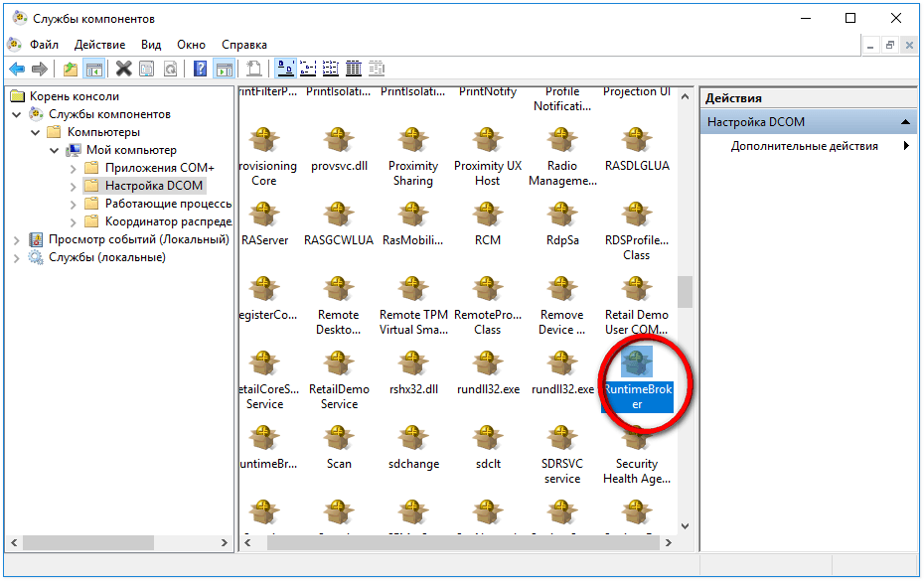Expand the Приложения COM+ tree node
The image size is (924, 581).
[74, 168]
